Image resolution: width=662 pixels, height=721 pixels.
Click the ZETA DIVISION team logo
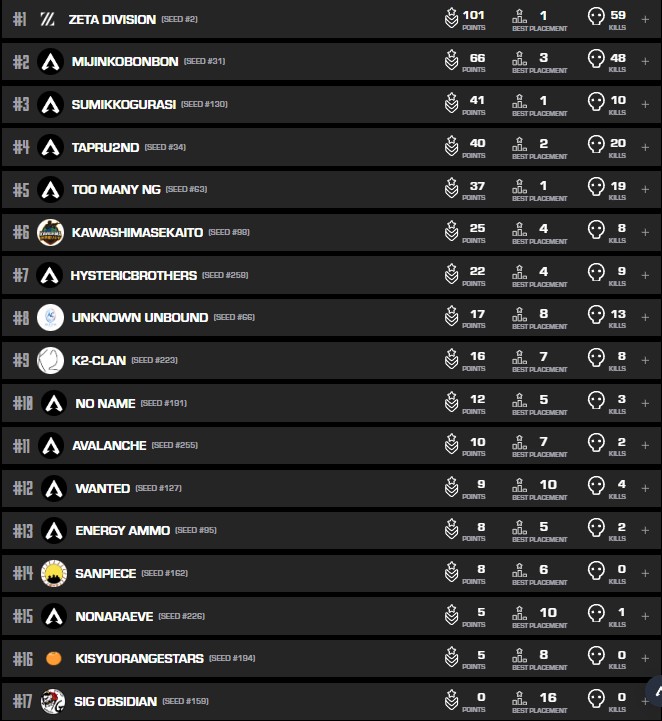[x=47, y=19]
